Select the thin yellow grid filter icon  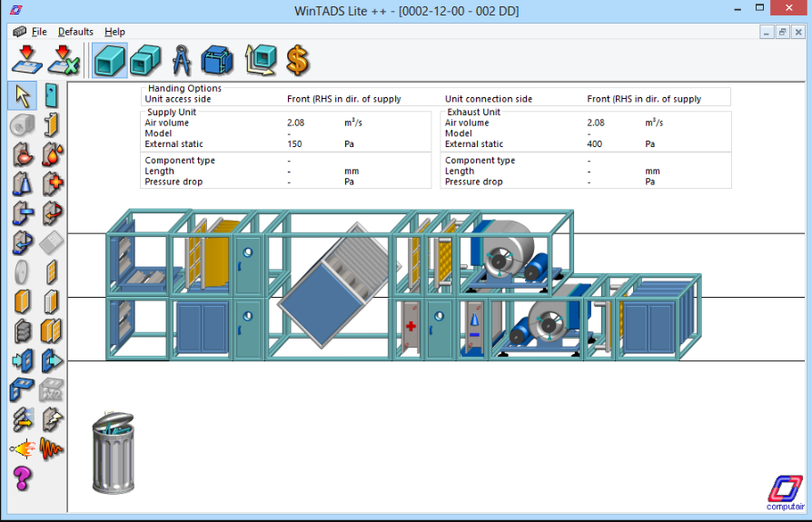(x=51, y=272)
